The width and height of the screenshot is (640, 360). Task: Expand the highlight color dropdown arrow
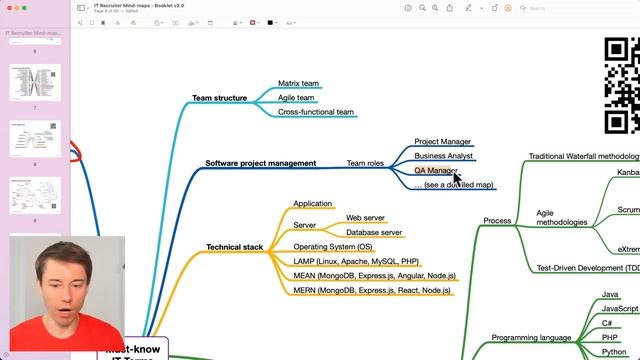point(481,8)
